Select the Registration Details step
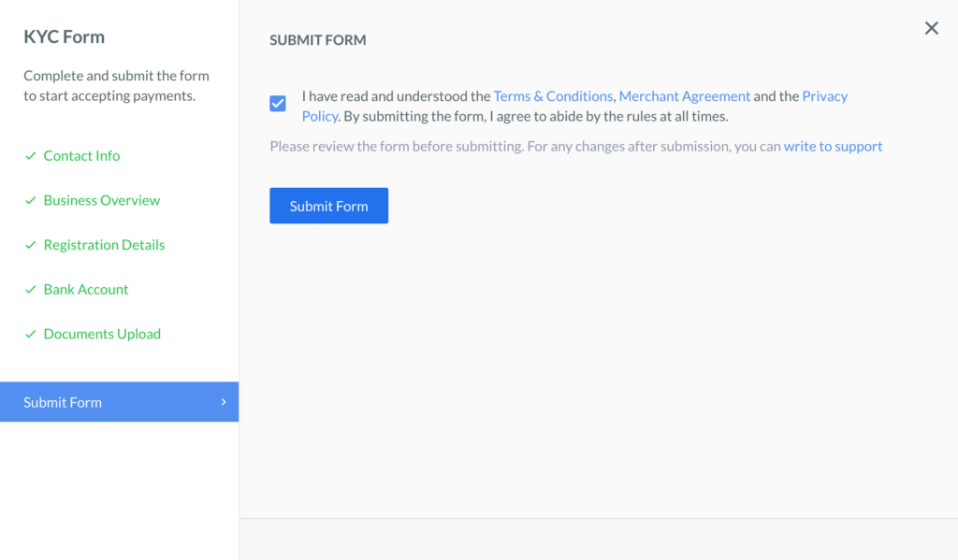958x560 pixels. pos(104,244)
